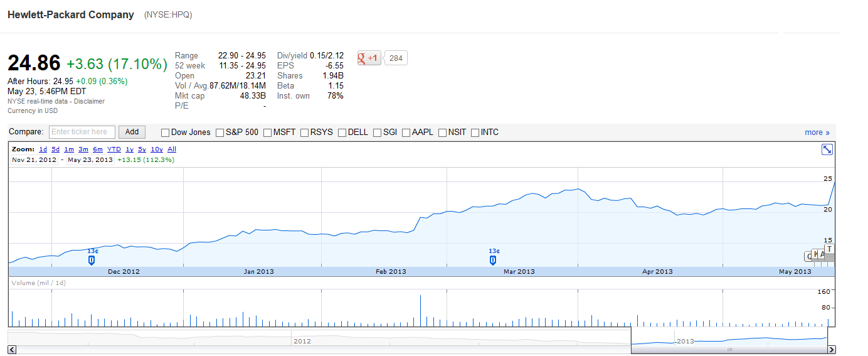Show All chart history
Image resolution: width=868 pixels, height=356 pixels.
point(172,149)
